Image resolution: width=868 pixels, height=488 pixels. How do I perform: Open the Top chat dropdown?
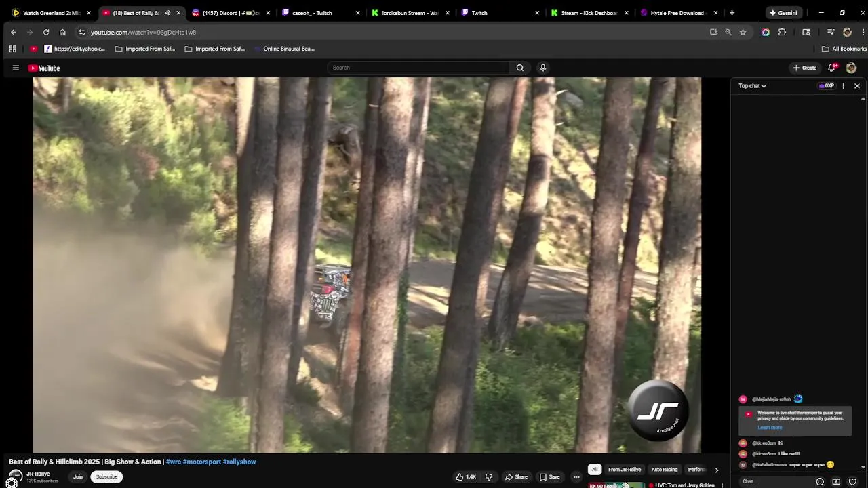(752, 86)
